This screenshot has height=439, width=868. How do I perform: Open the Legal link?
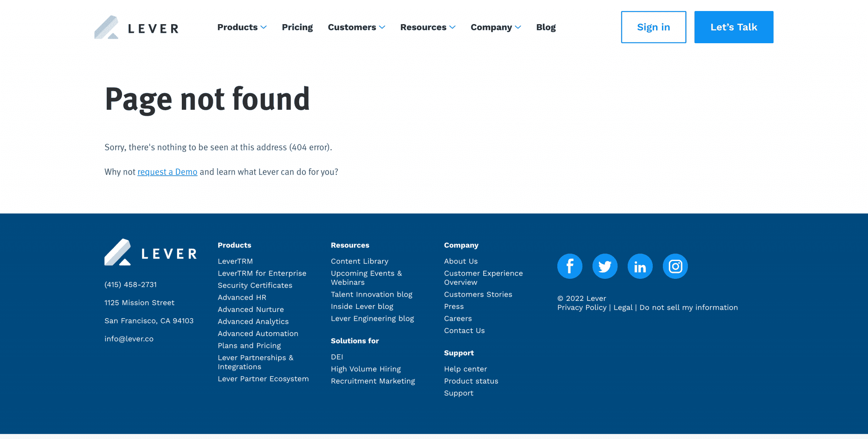tap(623, 308)
